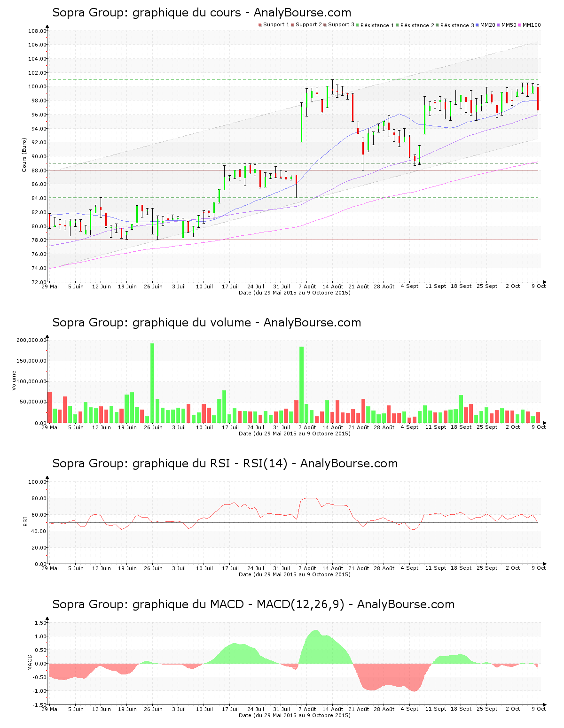Image resolution: width=564 pixels, height=728 pixels.
Task: Click the 108.00 value on price axis
Action: point(38,31)
